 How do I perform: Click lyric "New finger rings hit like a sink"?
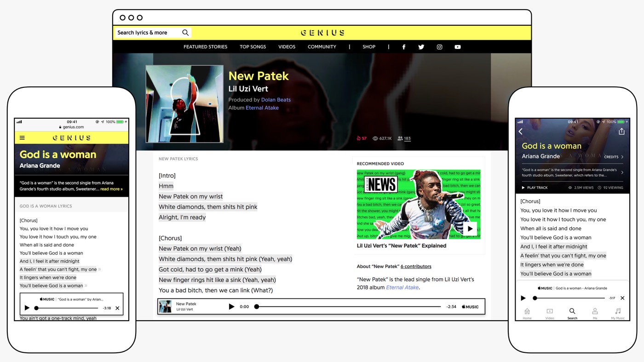[217, 280]
